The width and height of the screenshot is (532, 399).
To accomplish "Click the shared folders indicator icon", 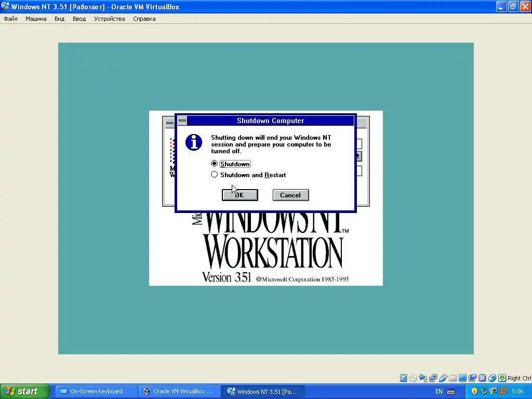I will point(453,378).
